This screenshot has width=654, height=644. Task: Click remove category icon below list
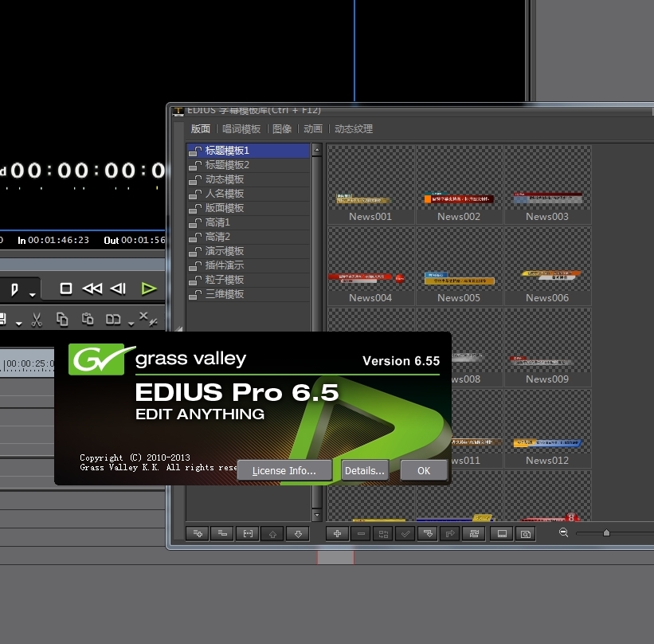point(222,533)
